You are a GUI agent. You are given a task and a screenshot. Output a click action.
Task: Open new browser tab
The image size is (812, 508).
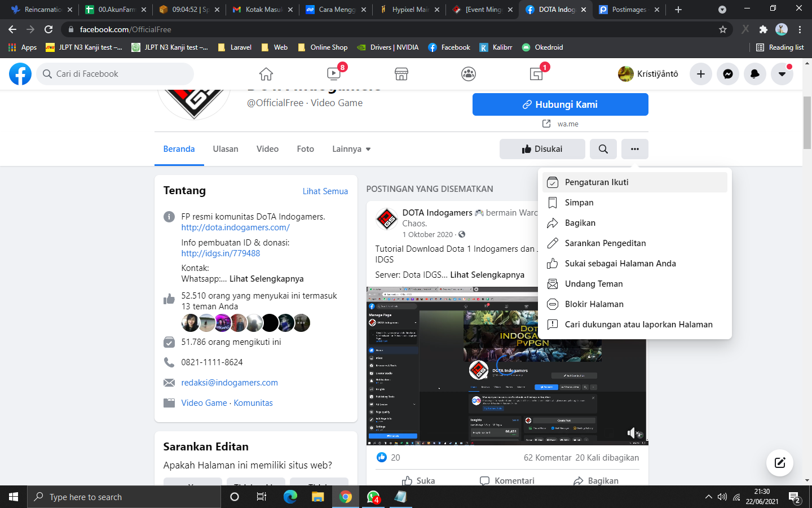click(x=678, y=10)
